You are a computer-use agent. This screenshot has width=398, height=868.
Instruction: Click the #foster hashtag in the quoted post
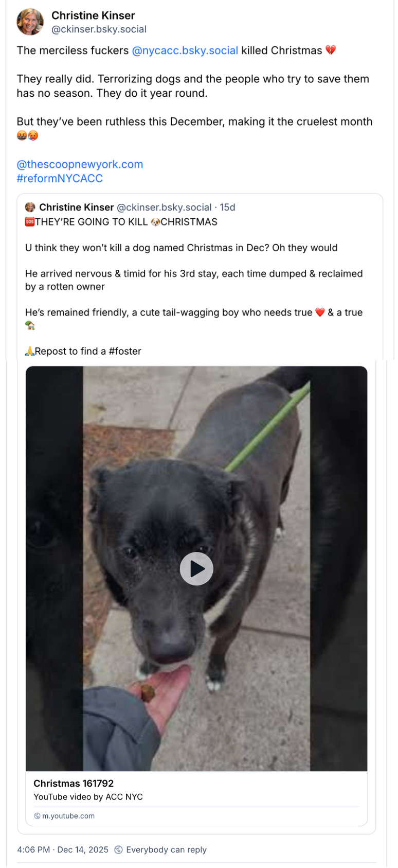tap(125, 351)
